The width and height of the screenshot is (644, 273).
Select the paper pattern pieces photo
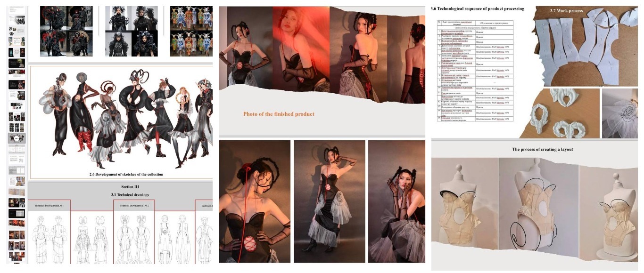pos(586,45)
